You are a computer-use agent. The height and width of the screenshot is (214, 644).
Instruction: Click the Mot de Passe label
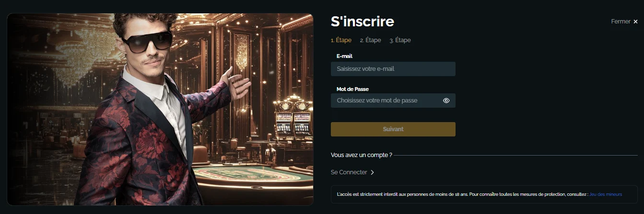click(352, 89)
